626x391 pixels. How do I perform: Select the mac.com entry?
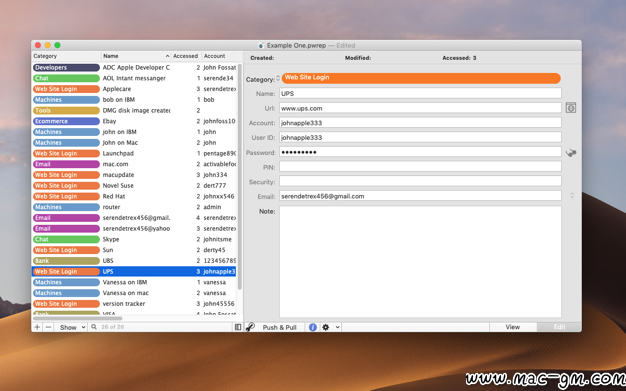tap(134, 164)
